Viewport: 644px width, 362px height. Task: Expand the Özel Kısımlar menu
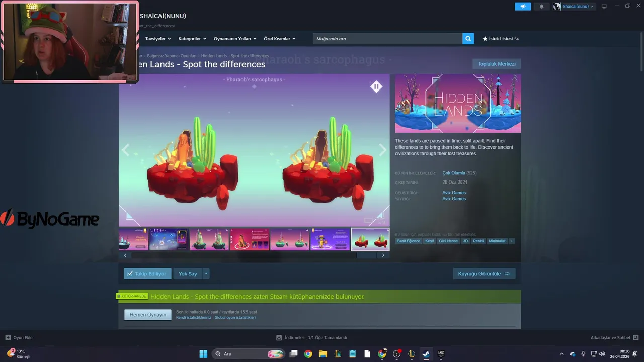(280, 39)
